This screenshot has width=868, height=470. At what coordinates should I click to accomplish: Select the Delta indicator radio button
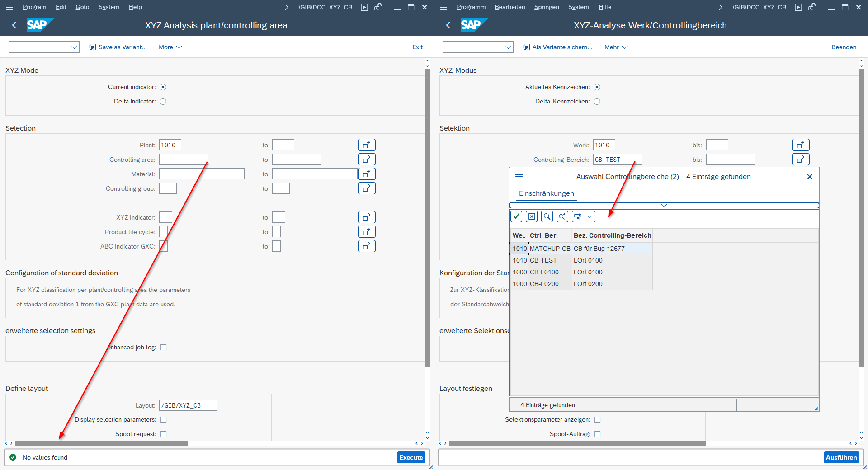point(163,102)
